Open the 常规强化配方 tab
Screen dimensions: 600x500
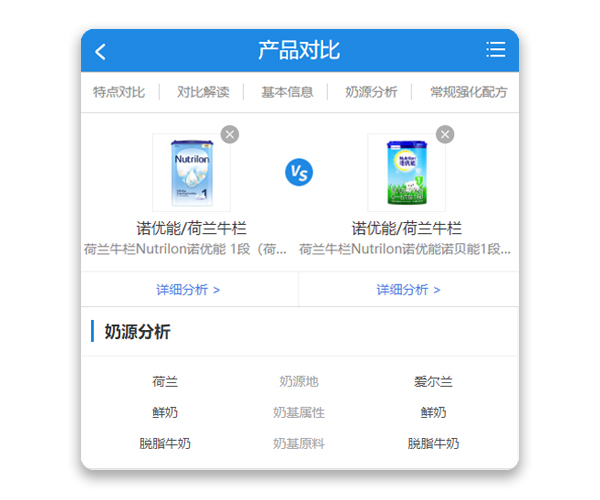(x=469, y=92)
